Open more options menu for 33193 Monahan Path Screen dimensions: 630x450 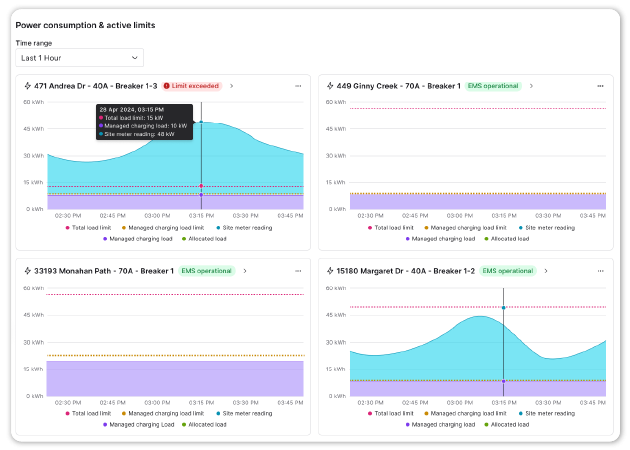(x=297, y=270)
